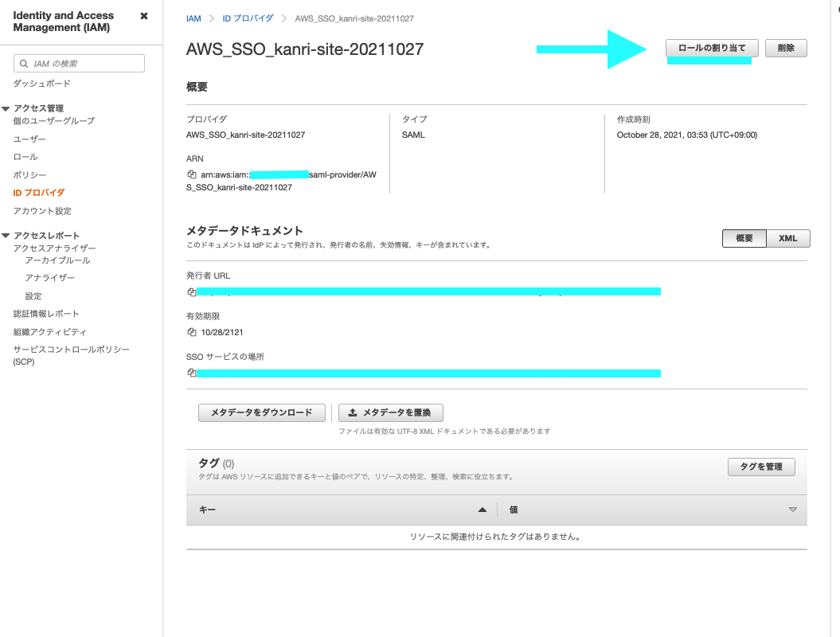Click メタデータをダウンロード button

tap(262, 412)
